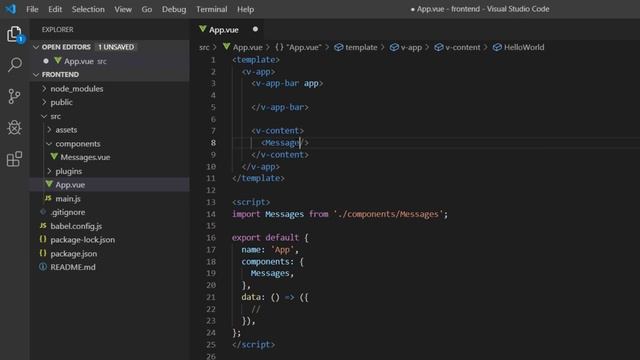
Task: Open the Debug view bug icon
Action: (14, 128)
